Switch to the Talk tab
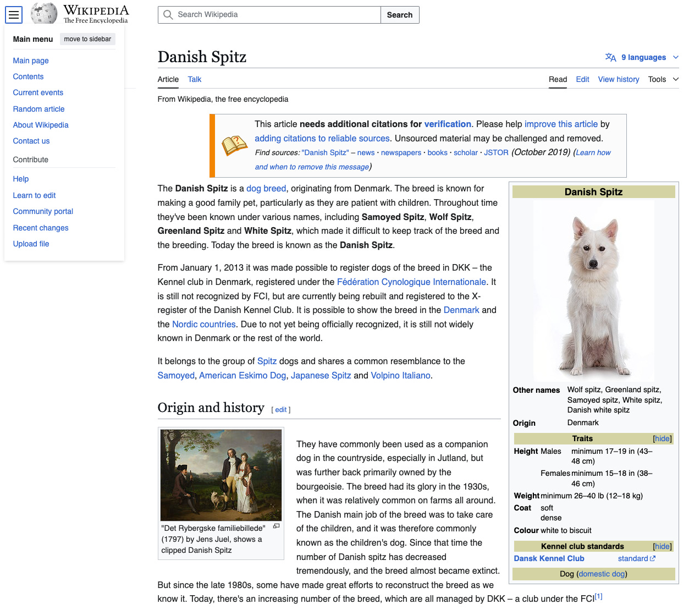 195,79
